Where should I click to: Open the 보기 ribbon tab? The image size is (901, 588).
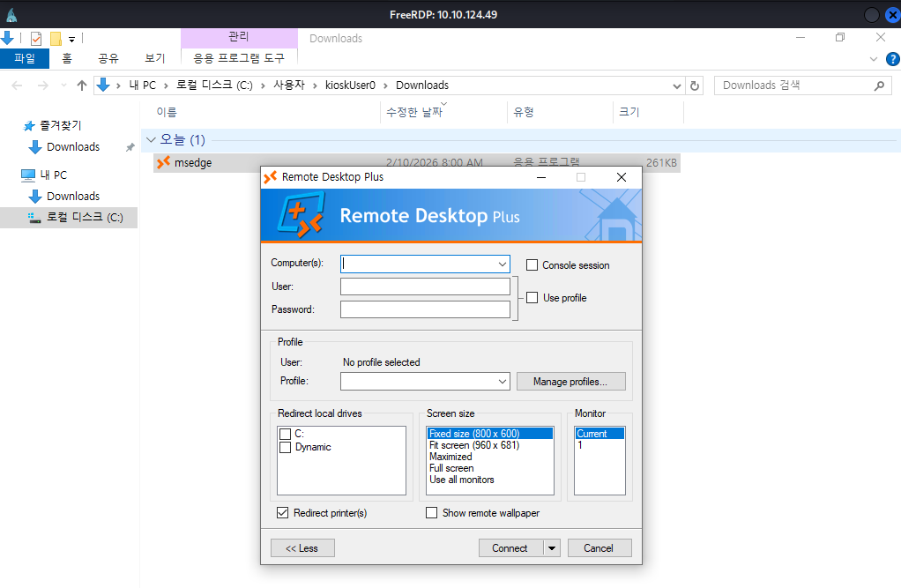[x=155, y=59]
